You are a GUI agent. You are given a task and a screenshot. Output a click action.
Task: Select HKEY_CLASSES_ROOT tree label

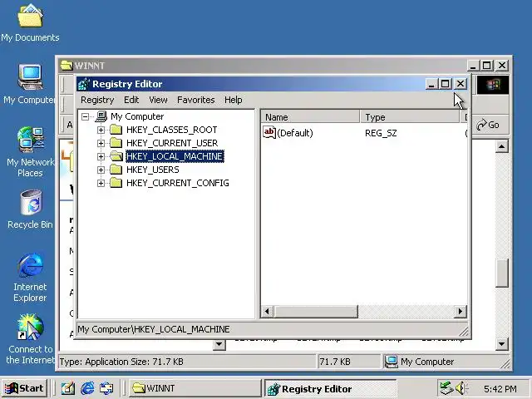tap(172, 130)
